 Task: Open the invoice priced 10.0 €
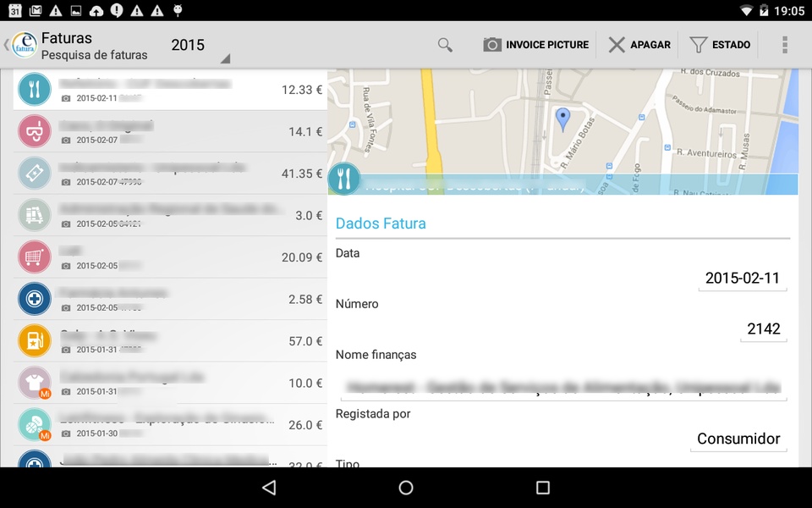pyautogui.click(x=170, y=384)
